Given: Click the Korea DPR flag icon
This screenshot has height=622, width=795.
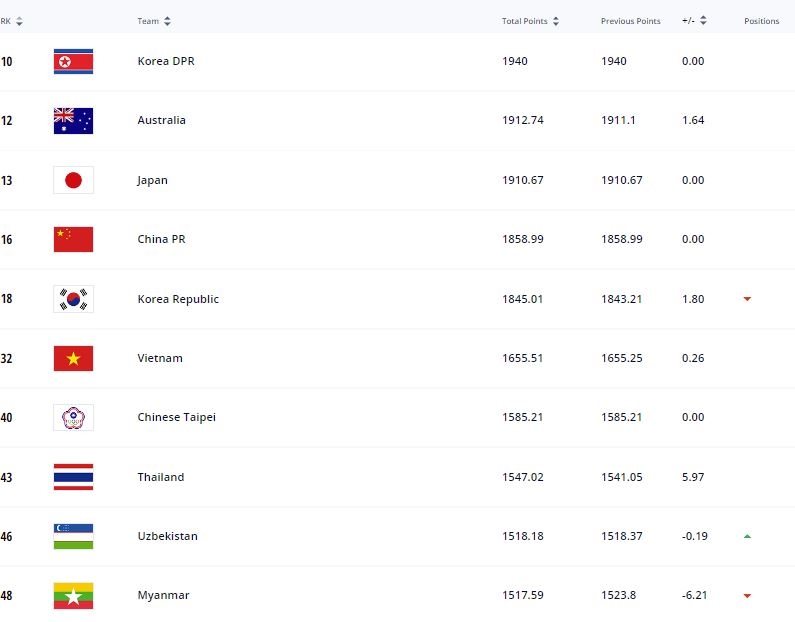Looking at the screenshot, I should (x=73, y=61).
